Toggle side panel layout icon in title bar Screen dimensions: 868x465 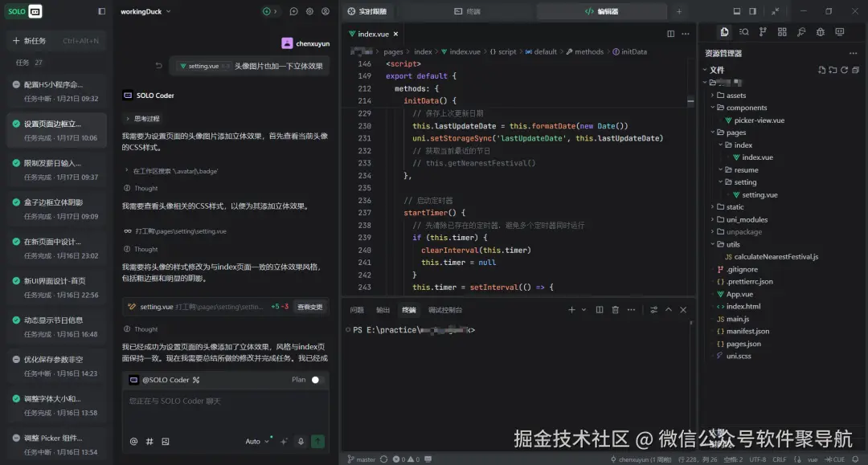pyautogui.click(x=752, y=11)
